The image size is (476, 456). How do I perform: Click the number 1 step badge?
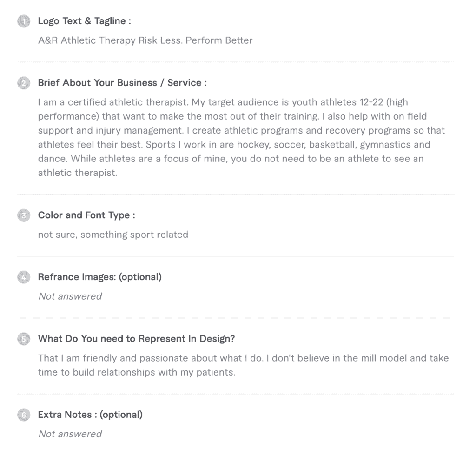pyautogui.click(x=23, y=21)
